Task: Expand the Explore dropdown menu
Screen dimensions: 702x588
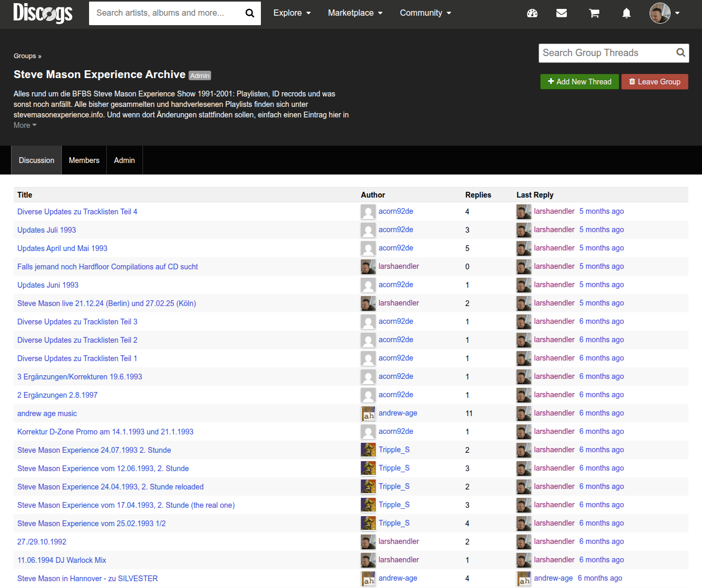Action: 292,13
